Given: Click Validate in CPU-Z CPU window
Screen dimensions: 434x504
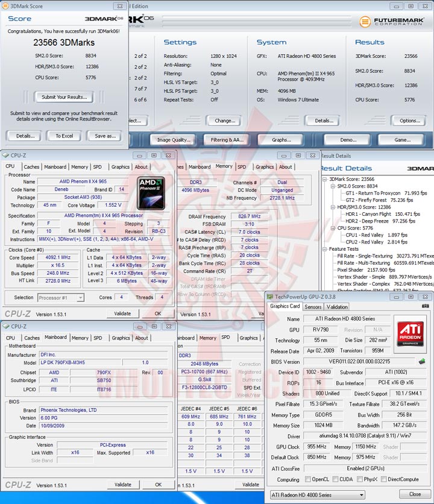Looking at the screenshot, I should tap(122, 313).
